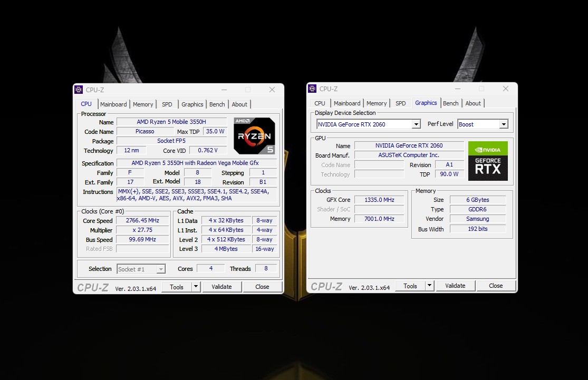Click specification field 'AMD Ryzen 5 3550H with Radeon Vega Mobile Gfx'

pyautogui.click(x=197, y=163)
